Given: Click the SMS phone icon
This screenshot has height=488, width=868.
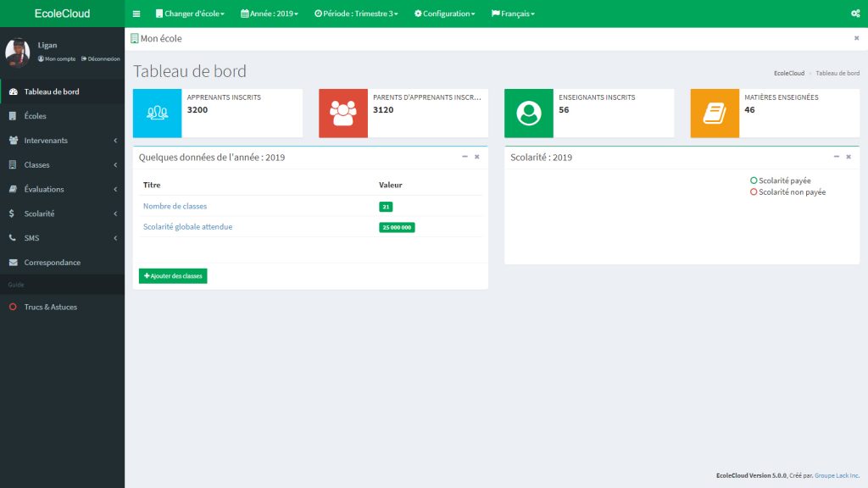Looking at the screenshot, I should coord(12,238).
